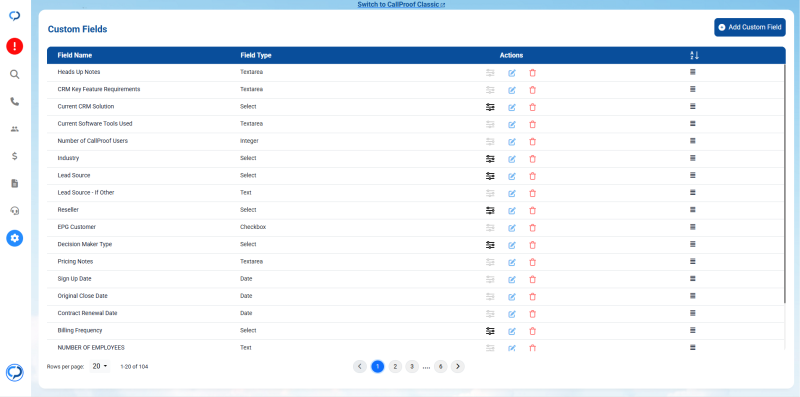
Task: Open the chat bubble icon at sidebar bottom
Action: point(14,373)
